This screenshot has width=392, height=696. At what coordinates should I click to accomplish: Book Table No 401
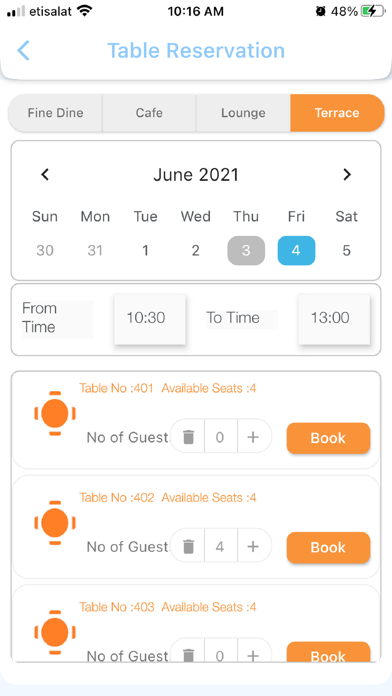(x=328, y=438)
